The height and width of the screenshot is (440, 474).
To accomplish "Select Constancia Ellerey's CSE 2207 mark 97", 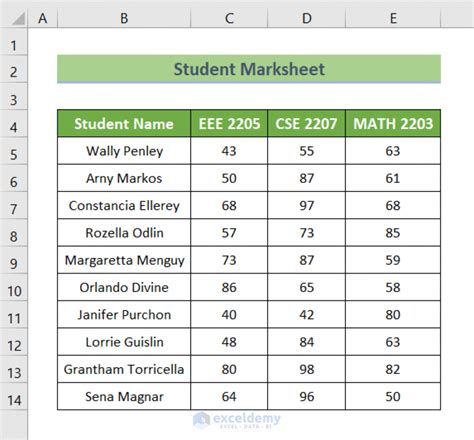I will tap(306, 205).
